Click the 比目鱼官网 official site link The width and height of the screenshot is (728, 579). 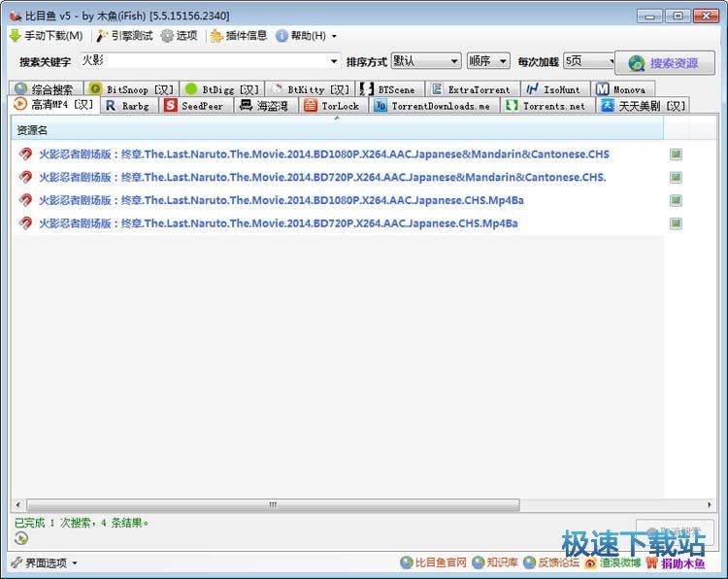(434, 562)
